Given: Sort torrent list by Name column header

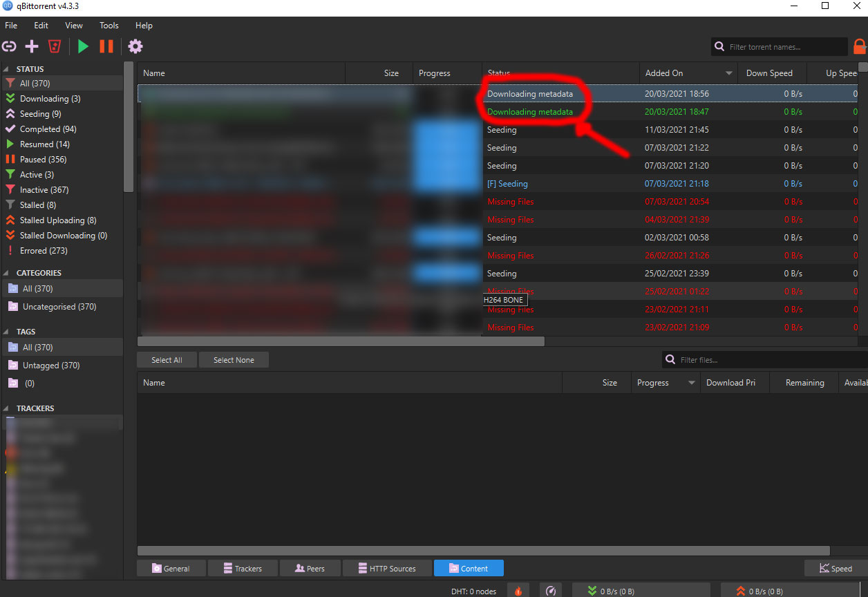Looking at the screenshot, I should click(x=241, y=73).
